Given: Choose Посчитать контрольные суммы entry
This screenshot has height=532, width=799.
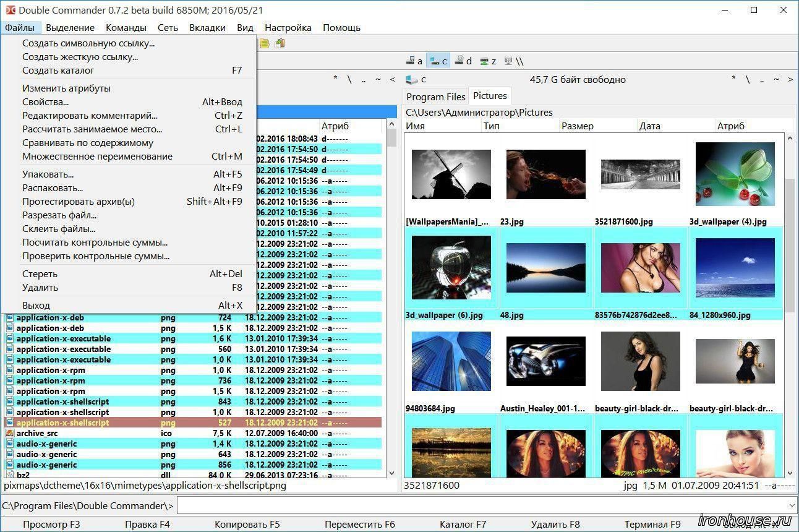Looking at the screenshot, I should [129, 242].
